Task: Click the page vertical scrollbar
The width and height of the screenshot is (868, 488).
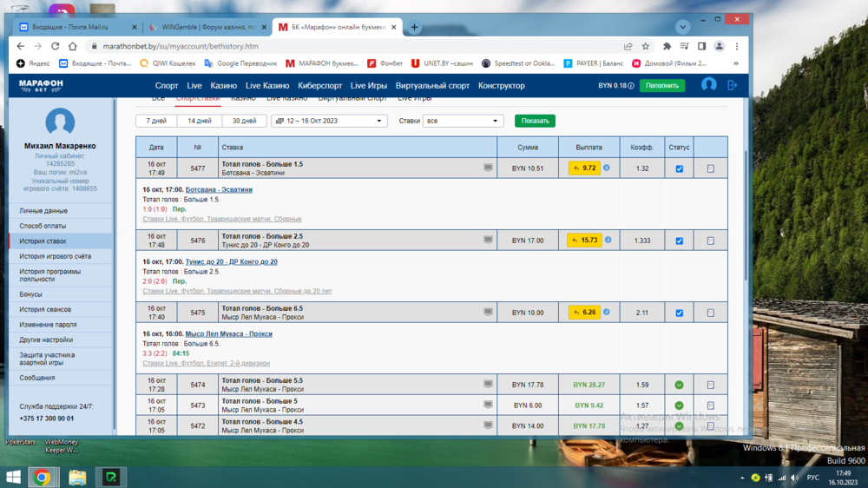Action: point(745,216)
